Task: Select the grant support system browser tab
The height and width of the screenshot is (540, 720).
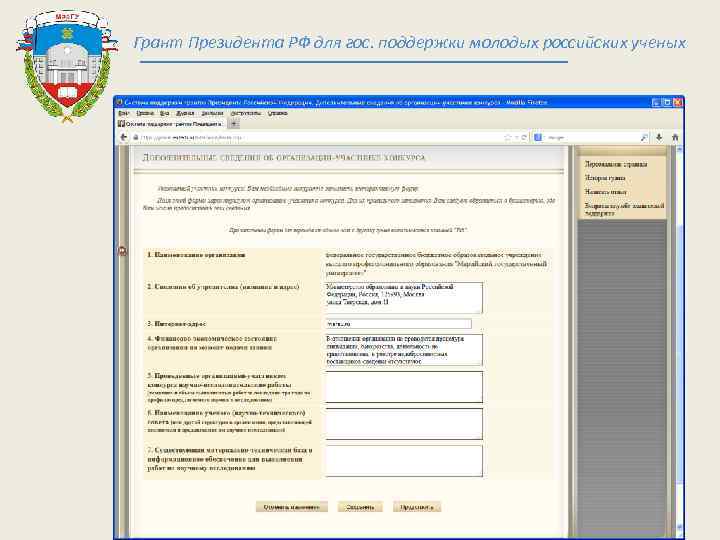Action: (171, 124)
